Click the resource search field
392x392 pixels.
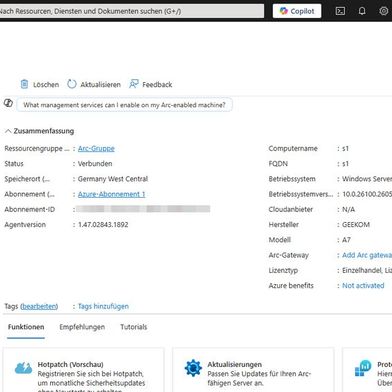tap(131, 11)
